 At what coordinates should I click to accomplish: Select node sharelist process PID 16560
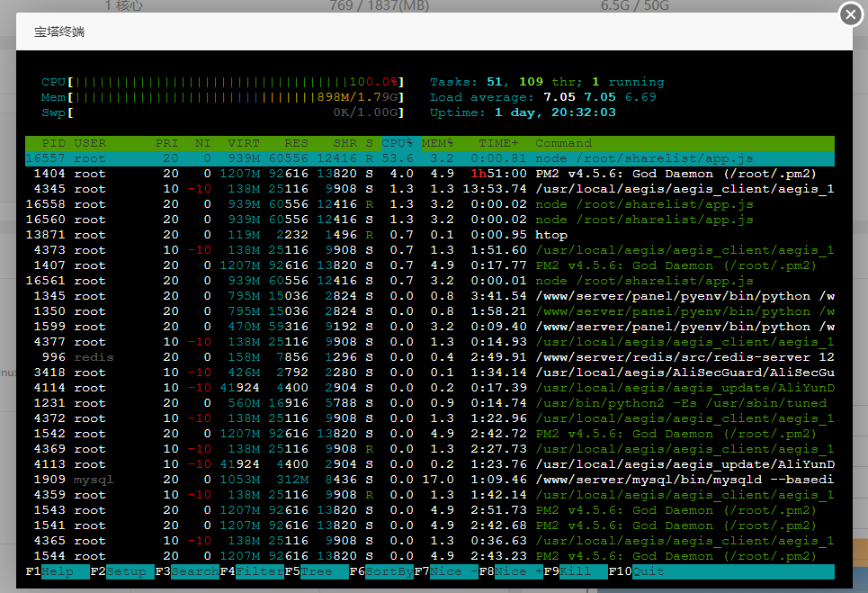tap(430, 220)
